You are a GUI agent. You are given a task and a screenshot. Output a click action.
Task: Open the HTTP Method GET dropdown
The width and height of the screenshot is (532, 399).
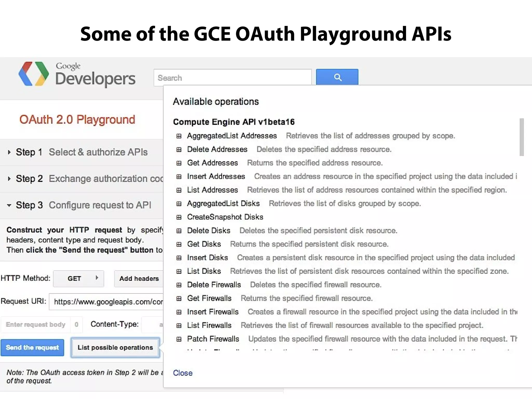point(78,278)
